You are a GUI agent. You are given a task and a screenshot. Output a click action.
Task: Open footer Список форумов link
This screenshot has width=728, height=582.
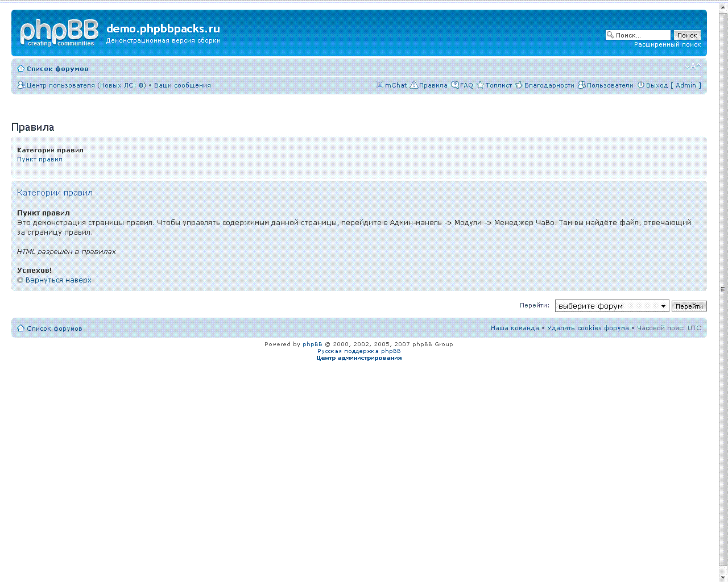(x=55, y=329)
